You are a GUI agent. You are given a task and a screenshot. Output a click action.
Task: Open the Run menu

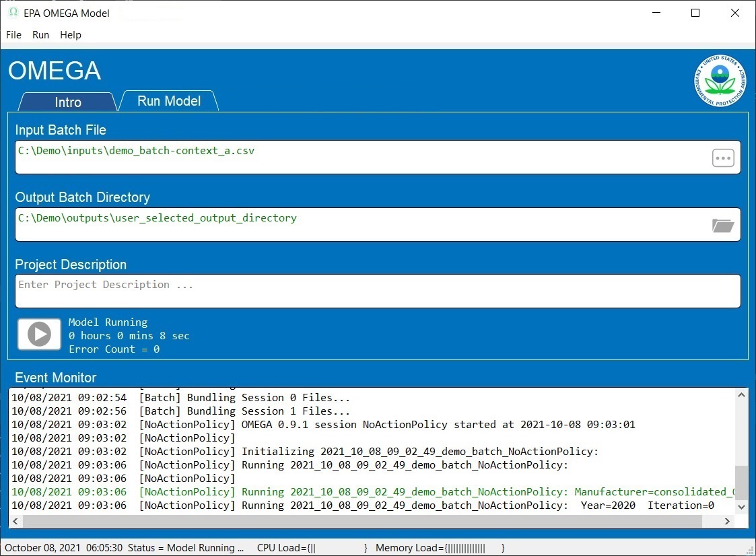click(x=40, y=35)
